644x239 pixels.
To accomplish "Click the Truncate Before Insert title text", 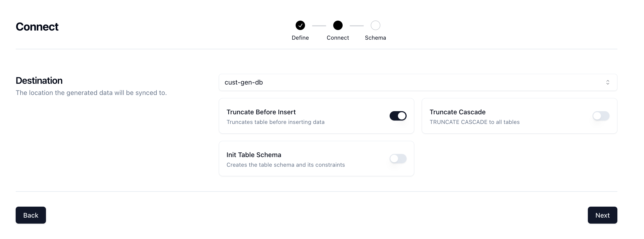I will pyautogui.click(x=261, y=112).
